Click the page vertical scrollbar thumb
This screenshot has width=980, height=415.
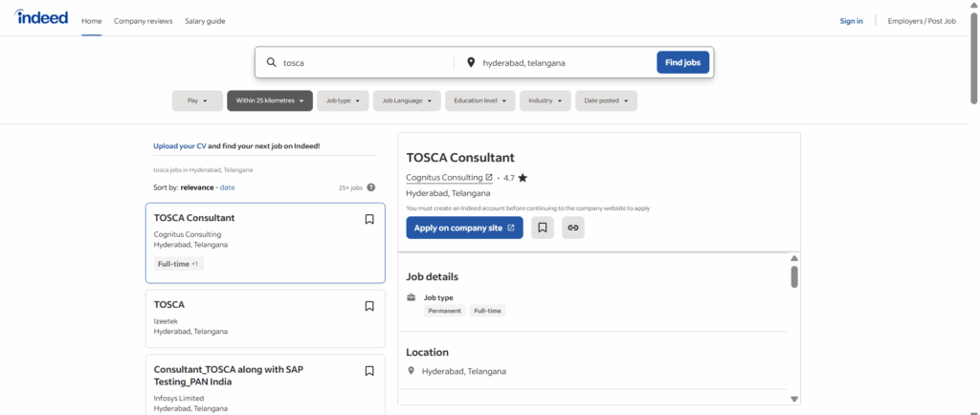[973, 56]
